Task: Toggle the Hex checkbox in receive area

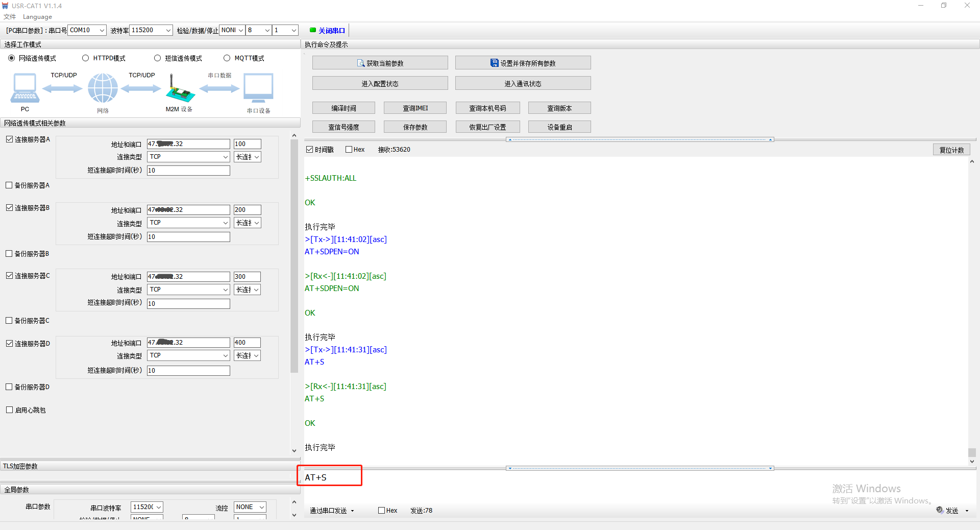Action: coord(349,150)
